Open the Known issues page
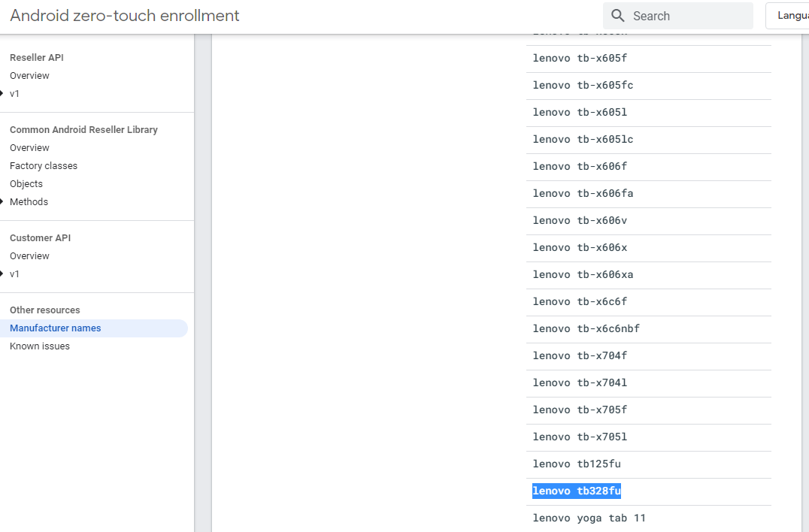The width and height of the screenshot is (809, 532). pos(40,346)
